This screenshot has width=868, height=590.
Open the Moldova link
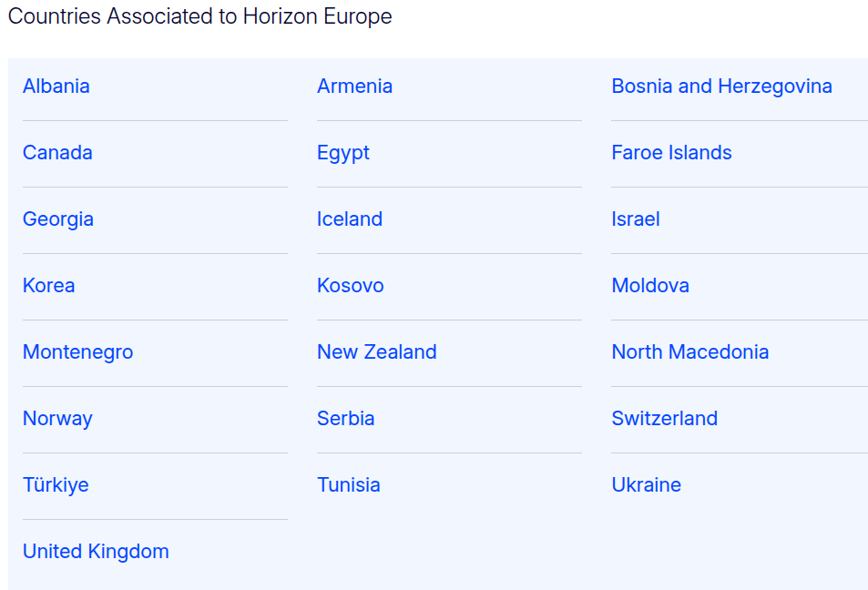(650, 286)
